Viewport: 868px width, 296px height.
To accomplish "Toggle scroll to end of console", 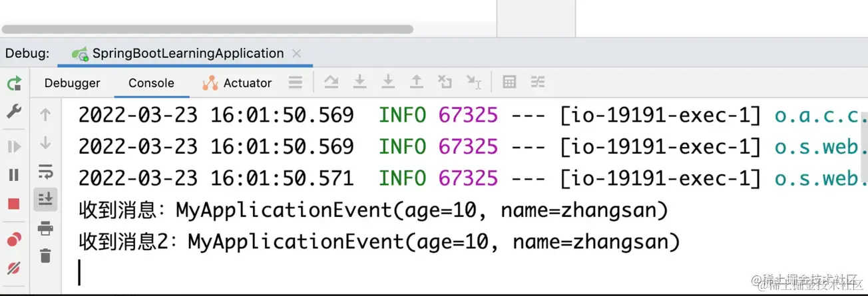I will pyautogui.click(x=45, y=199).
